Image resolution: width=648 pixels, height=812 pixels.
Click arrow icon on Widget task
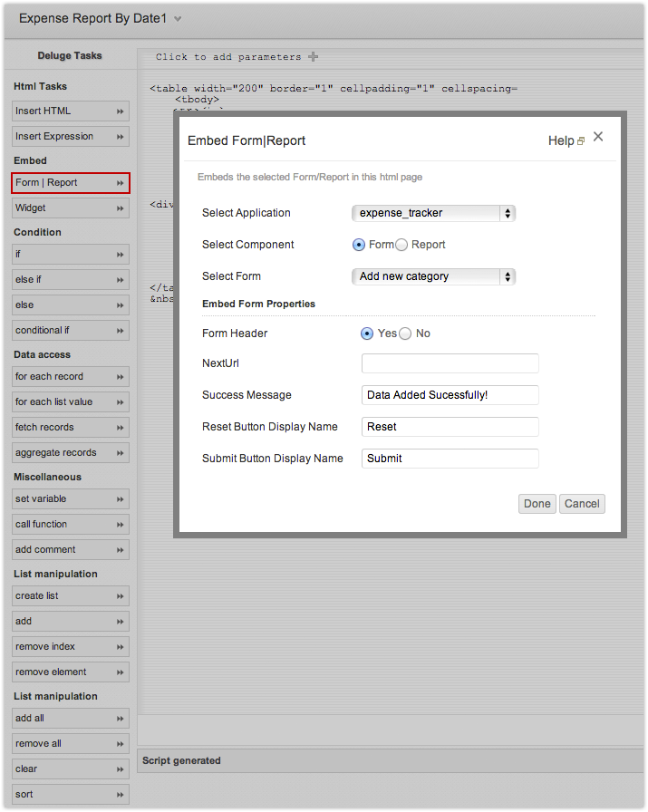point(120,208)
